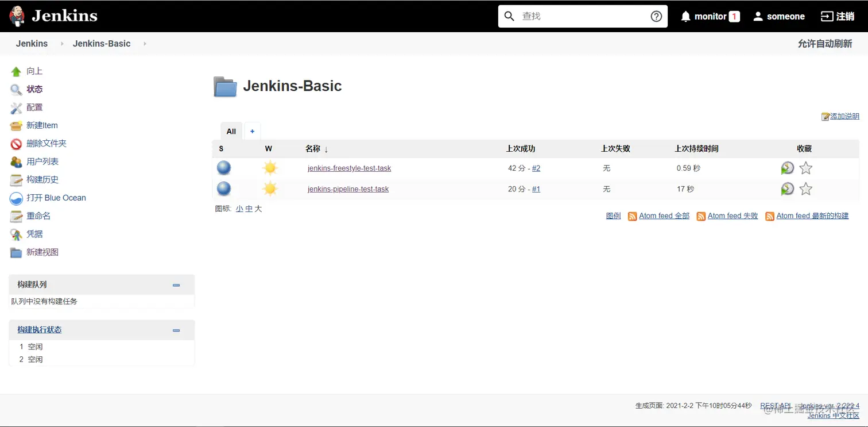Screen dimensions: 868x427
Task: Click sunny weather icon for freestyle task
Action: point(270,168)
